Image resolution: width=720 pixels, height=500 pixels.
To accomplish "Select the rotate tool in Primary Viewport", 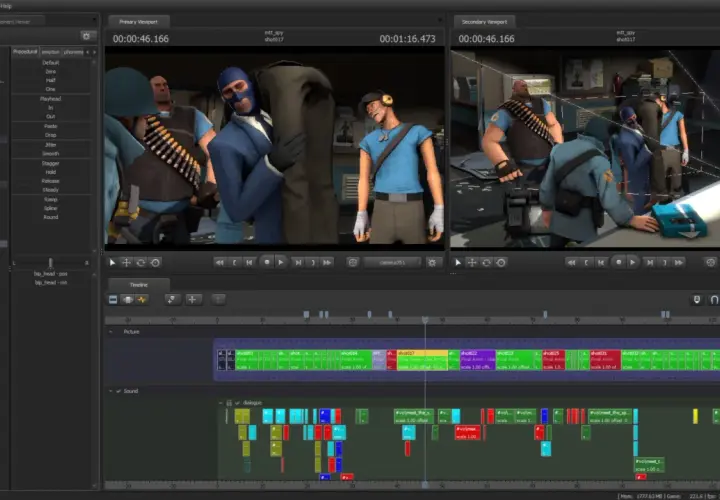I will 141,263.
